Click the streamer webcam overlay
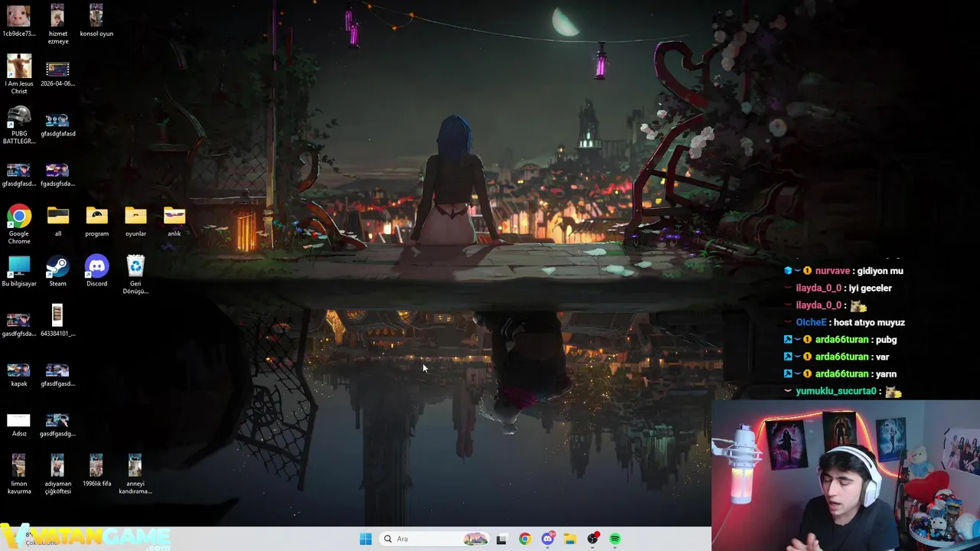 tap(845, 475)
